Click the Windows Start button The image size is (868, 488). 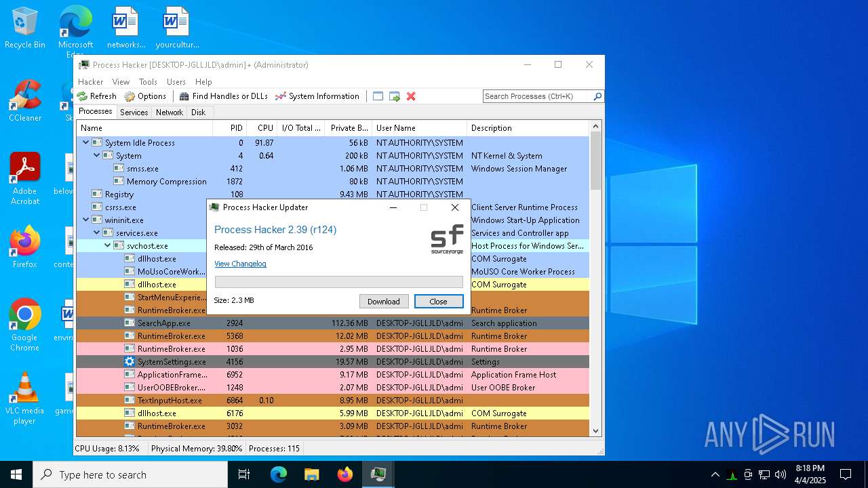[x=16, y=474]
